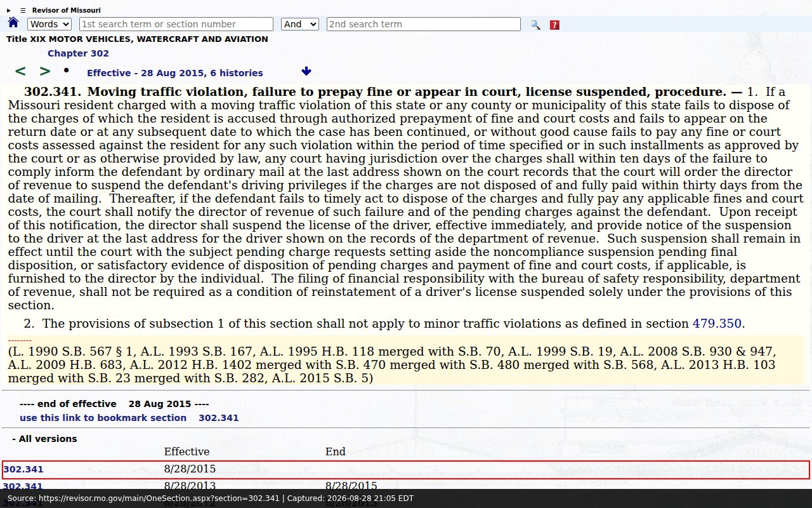
Task: Follow the section 479.350 link
Action: click(x=717, y=323)
